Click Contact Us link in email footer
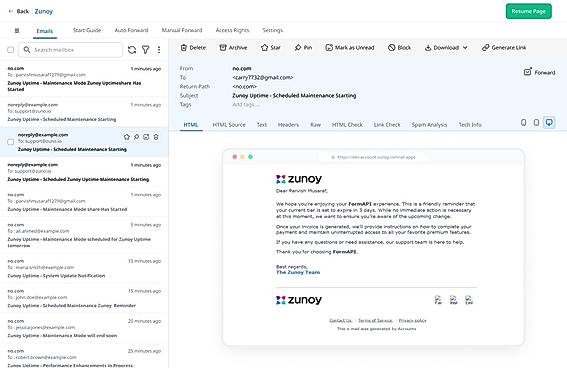 click(x=340, y=321)
